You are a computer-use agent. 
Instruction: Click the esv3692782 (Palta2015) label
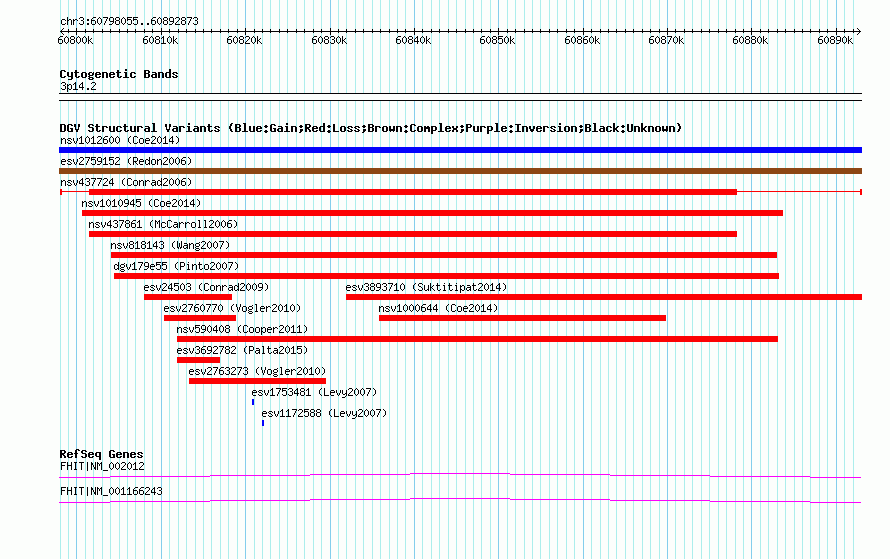click(x=242, y=350)
